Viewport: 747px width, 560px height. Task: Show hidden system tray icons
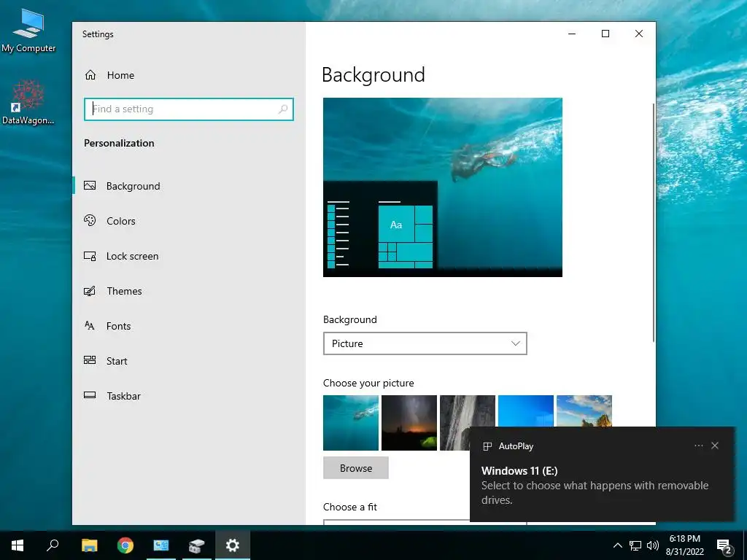pos(617,545)
